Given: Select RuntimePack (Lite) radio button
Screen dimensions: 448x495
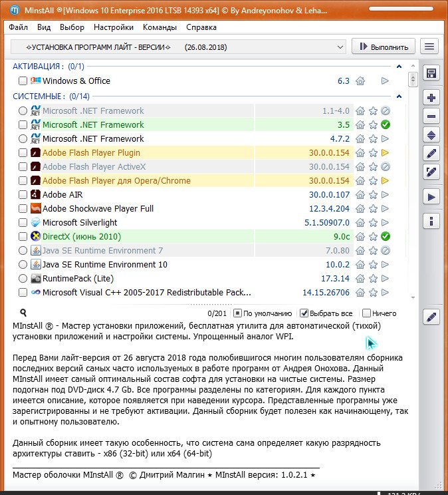Looking at the screenshot, I should pyautogui.click(x=23, y=278).
